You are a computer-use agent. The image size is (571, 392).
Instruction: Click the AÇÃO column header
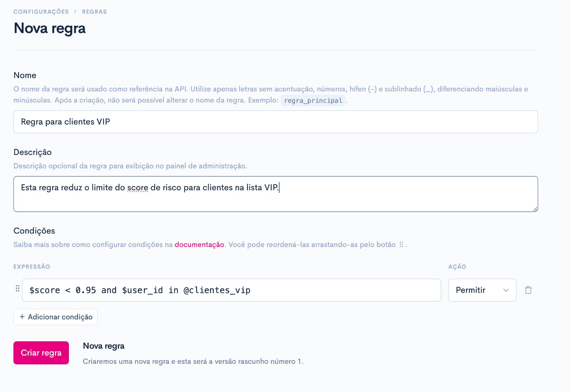pos(457,267)
